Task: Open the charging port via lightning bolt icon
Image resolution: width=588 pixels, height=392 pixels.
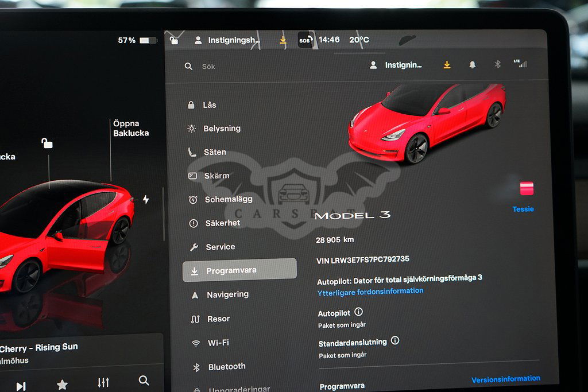Action: pos(146,200)
